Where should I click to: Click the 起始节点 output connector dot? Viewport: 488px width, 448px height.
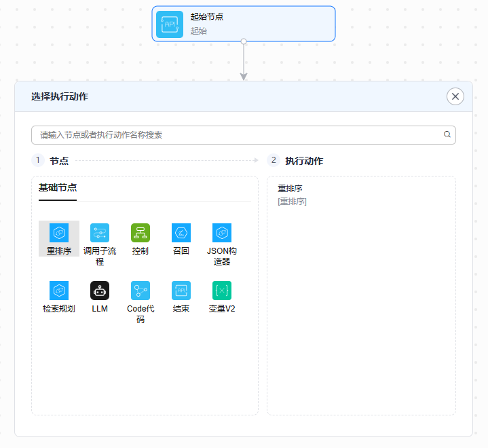tap(244, 41)
